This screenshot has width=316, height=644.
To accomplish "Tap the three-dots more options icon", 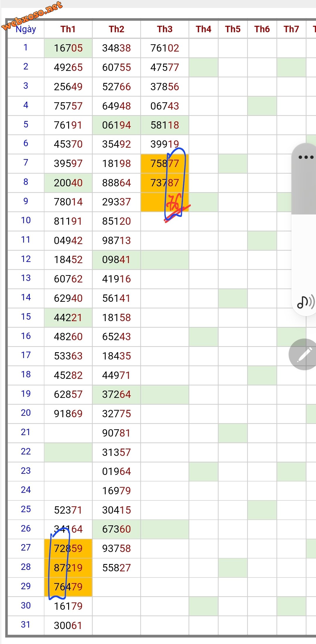I will click(x=306, y=157).
